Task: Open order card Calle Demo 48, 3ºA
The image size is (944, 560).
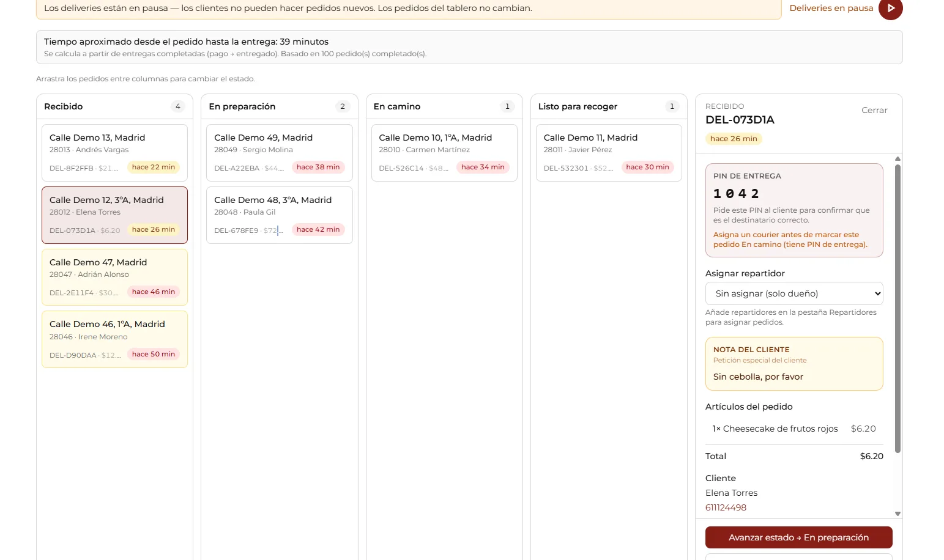Action: (280, 215)
